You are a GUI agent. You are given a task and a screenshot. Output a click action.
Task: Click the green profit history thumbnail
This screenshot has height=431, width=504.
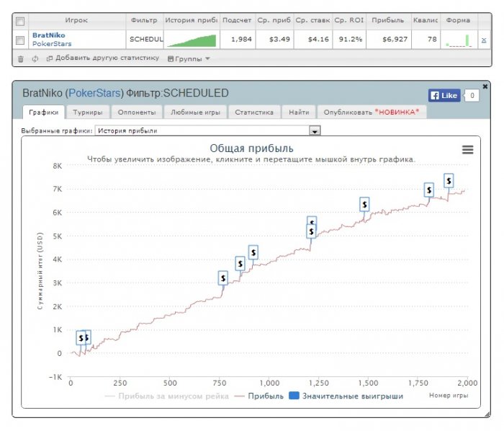click(192, 40)
